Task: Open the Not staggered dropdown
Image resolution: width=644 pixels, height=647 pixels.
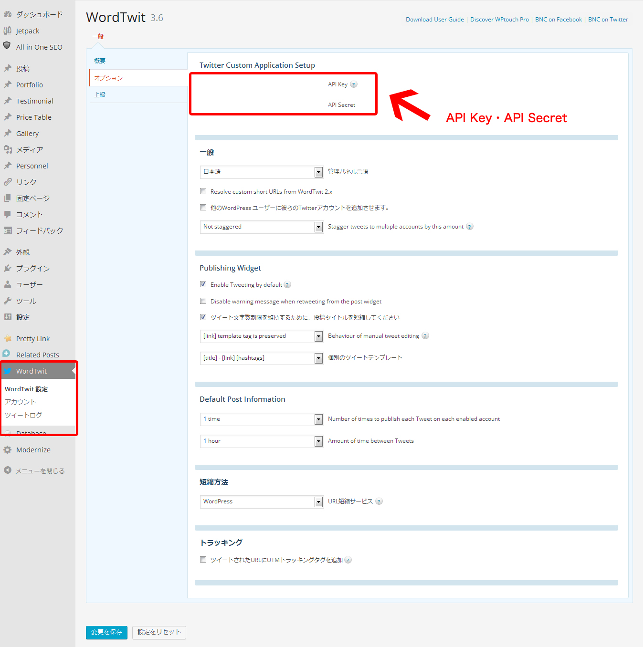Action: coord(262,227)
